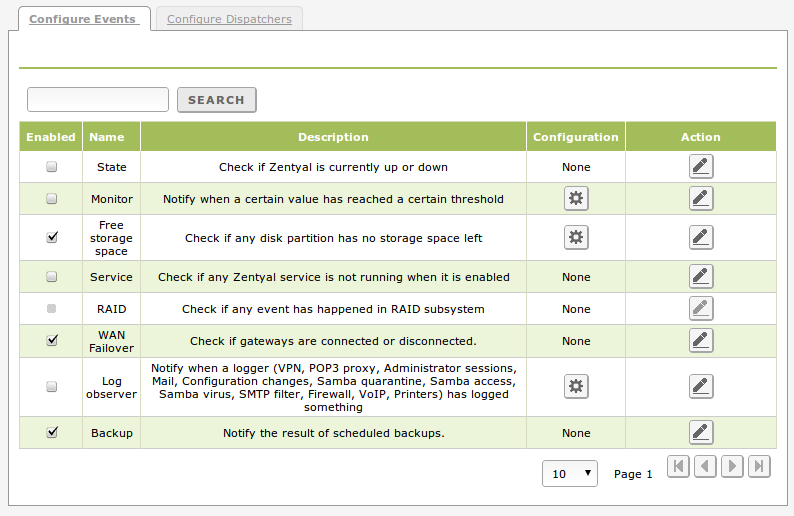Switch to Configure Dispatchers tab
794x516 pixels.
(229, 19)
